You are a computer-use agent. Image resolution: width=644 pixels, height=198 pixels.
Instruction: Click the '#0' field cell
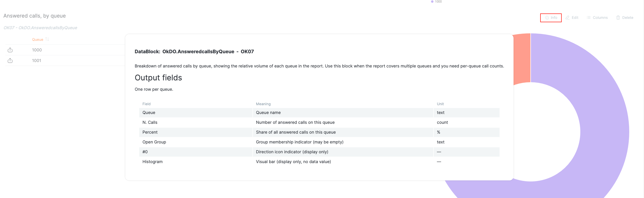196,152
